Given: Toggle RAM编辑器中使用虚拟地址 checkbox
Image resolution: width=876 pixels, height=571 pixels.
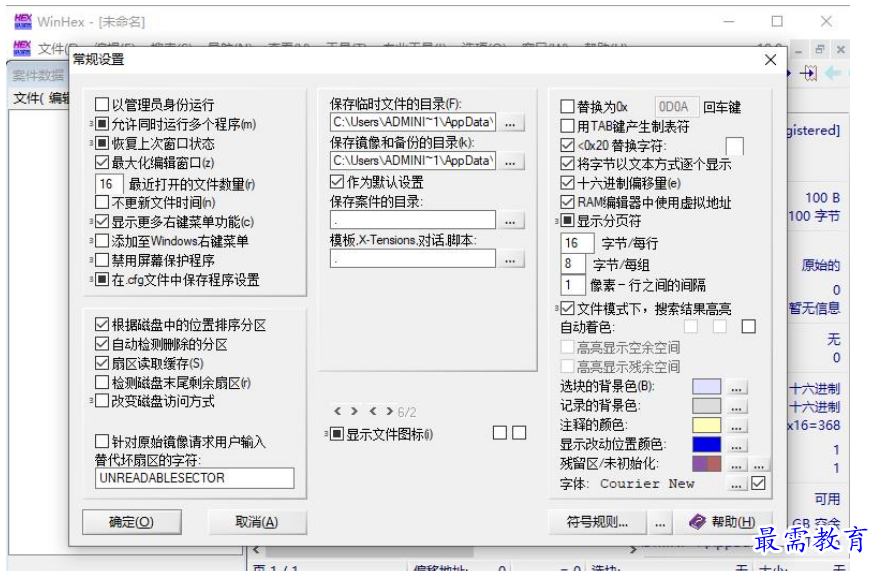Looking at the screenshot, I should [567, 202].
